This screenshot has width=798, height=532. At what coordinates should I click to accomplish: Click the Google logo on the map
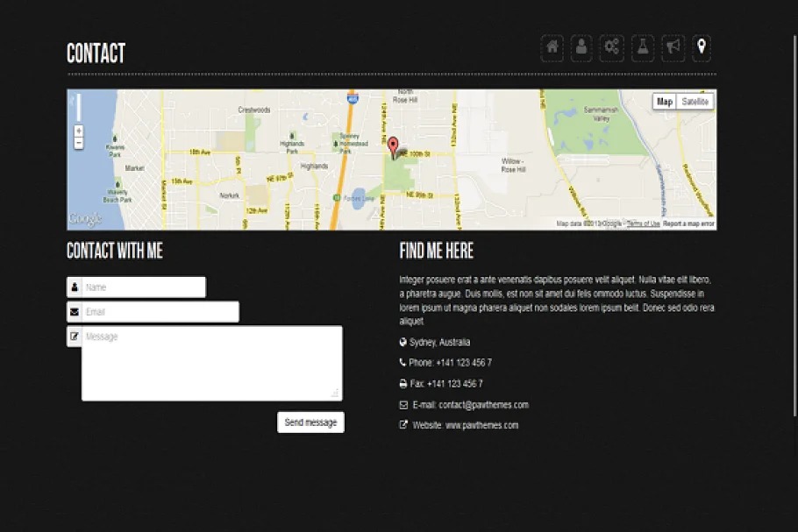tap(85, 219)
